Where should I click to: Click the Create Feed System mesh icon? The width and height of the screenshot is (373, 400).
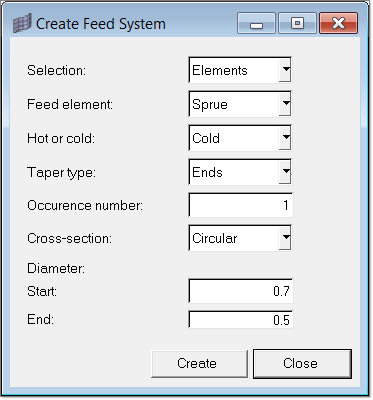[x=22, y=23]
